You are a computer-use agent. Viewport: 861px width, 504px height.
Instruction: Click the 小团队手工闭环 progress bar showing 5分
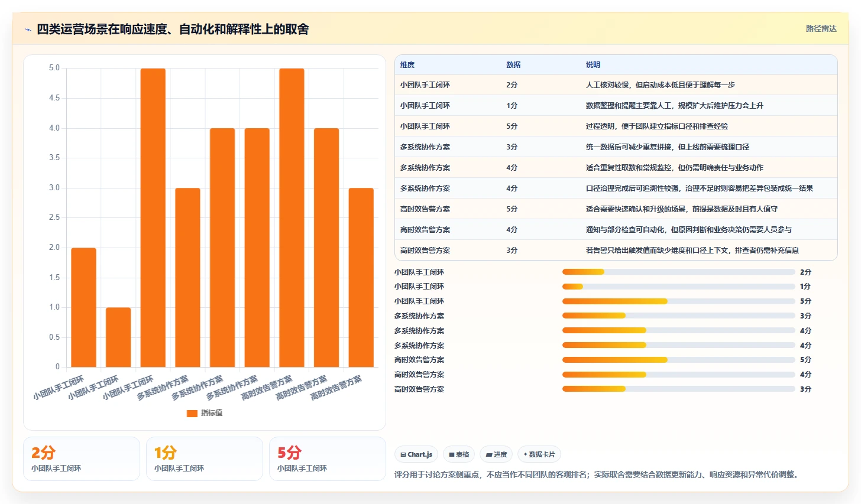pos(679,301)
